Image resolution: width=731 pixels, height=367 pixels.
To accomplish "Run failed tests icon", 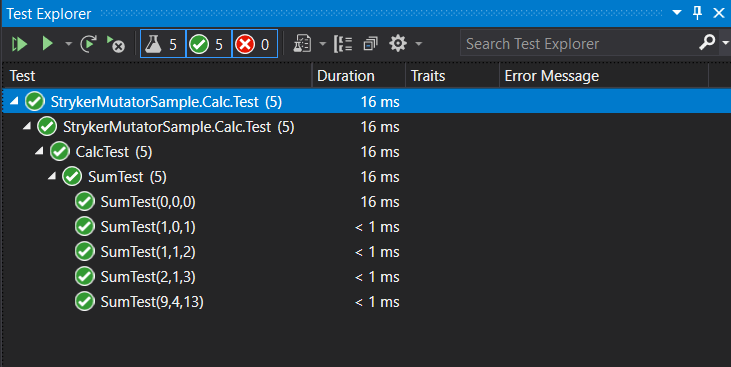I will (x=116, y=44).
